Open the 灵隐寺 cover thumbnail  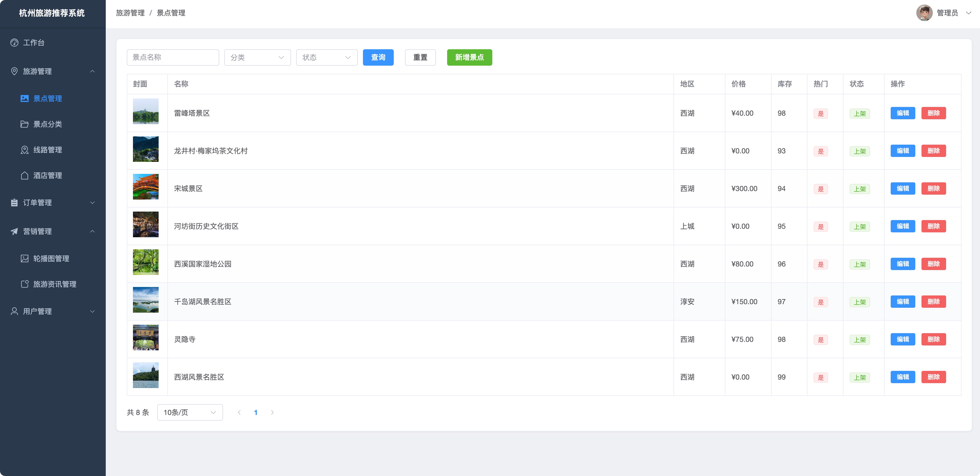[146, 337]
